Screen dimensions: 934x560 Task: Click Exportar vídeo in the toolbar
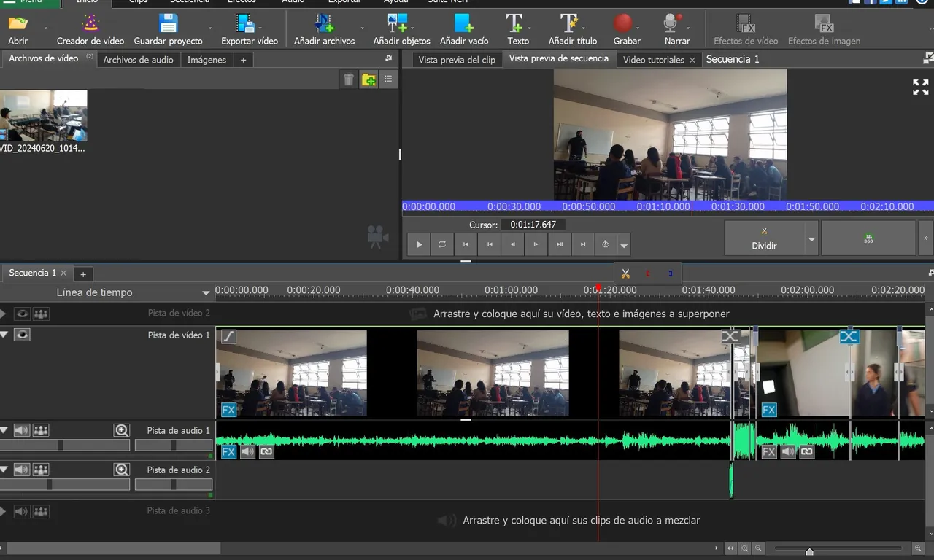[x=250, y=29]
